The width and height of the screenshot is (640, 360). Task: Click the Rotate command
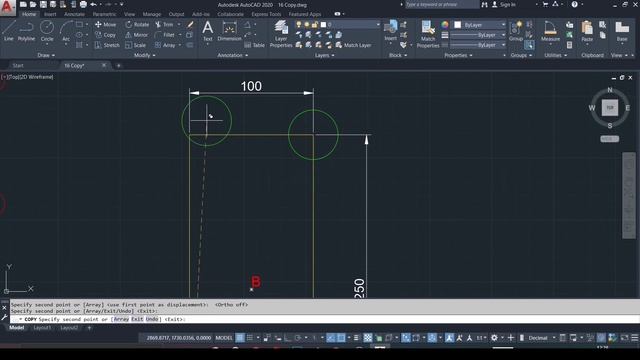point(137,24)
